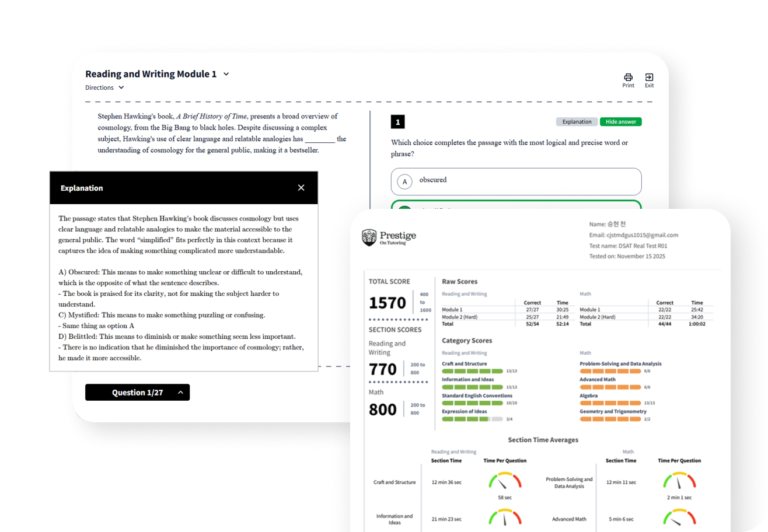This screenshot has height=532, width=768.
Task: Click the Standard English Conventions score bar
Action: (473, 403)
